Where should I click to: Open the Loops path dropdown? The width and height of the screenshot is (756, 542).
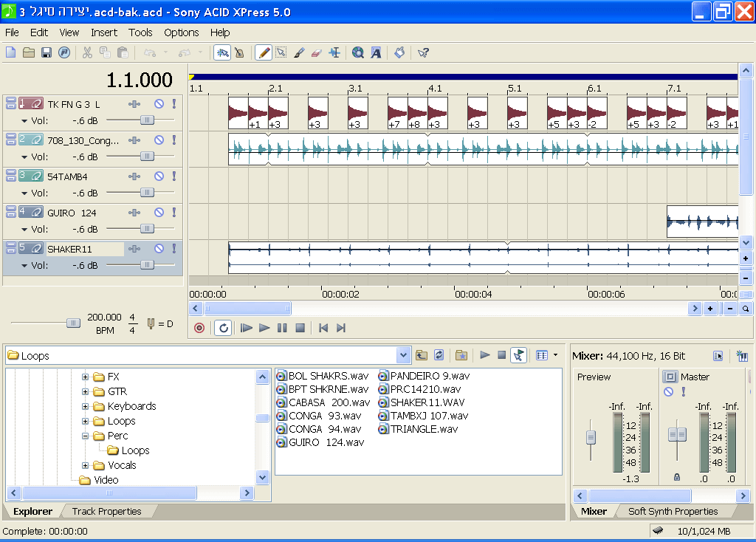click(x=403, y=355)
